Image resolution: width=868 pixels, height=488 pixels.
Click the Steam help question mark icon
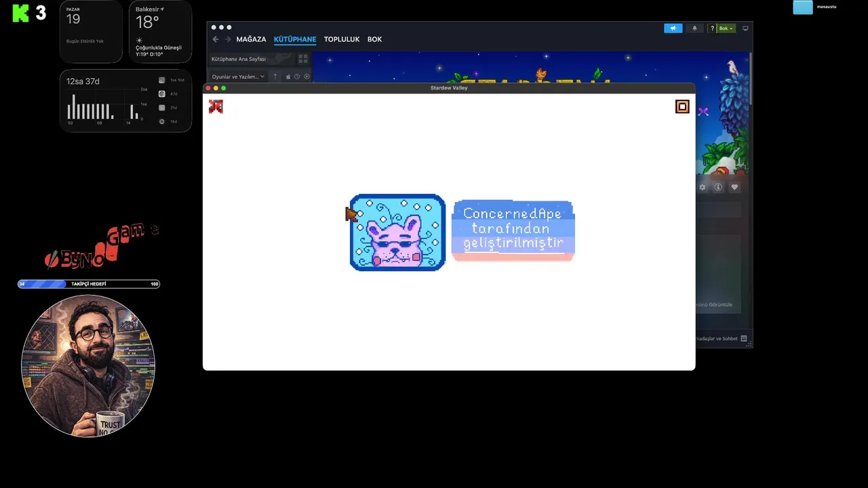(x=711, y=28)
